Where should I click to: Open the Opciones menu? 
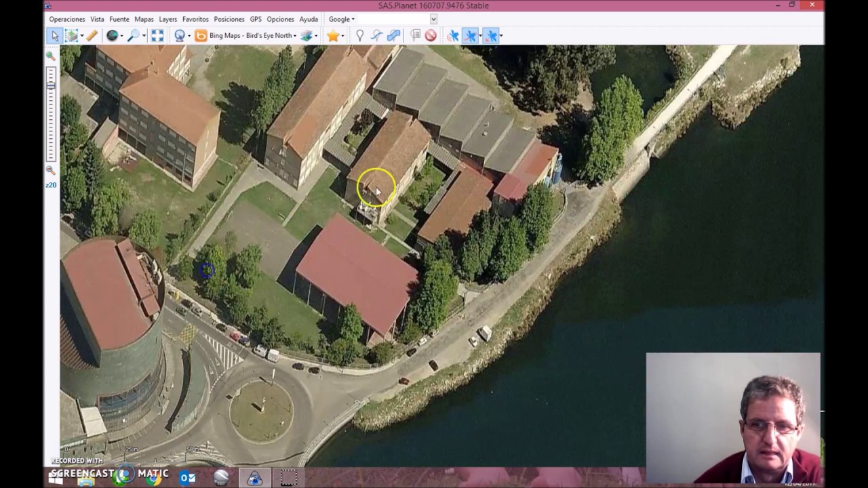point(280,19)
